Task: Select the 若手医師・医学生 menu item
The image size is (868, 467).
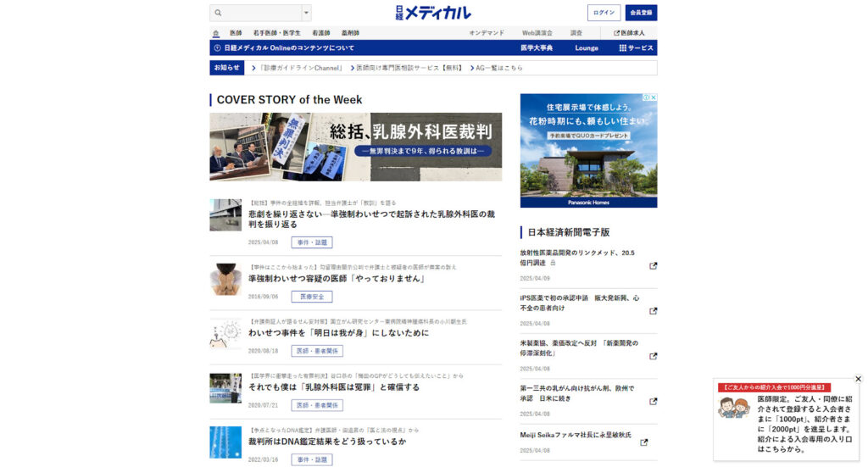Action: [276, 33]
